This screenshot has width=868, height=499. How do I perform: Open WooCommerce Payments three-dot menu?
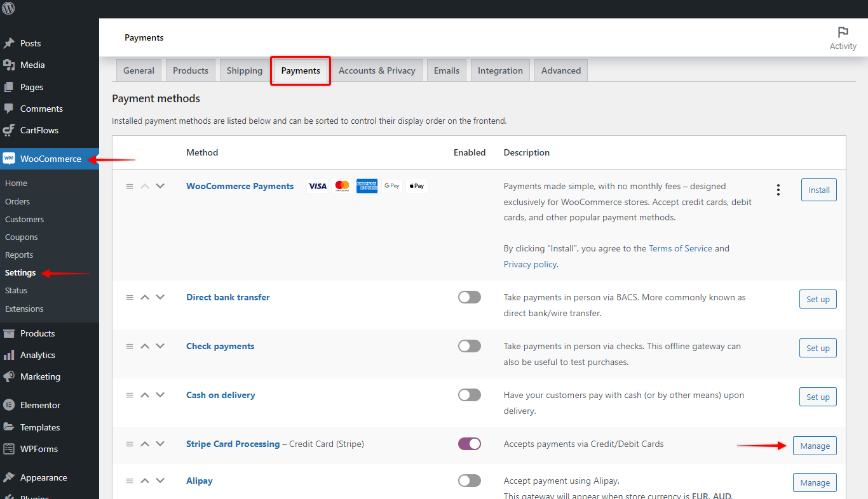pos(778,190)
